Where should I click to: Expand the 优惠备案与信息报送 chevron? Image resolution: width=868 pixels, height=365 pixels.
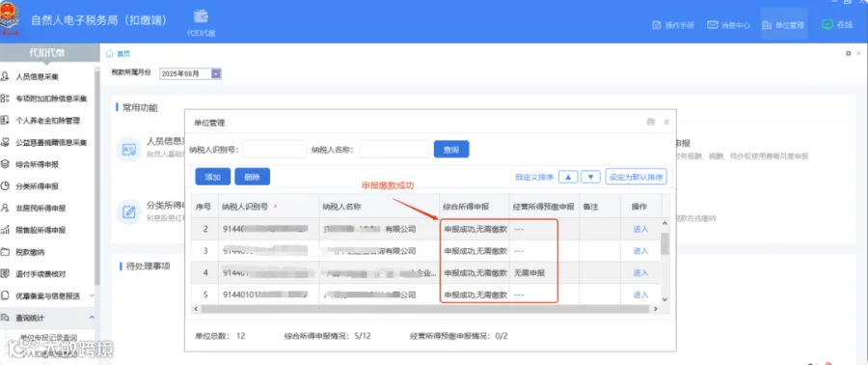pyautogui.click(x=92, y=295)
